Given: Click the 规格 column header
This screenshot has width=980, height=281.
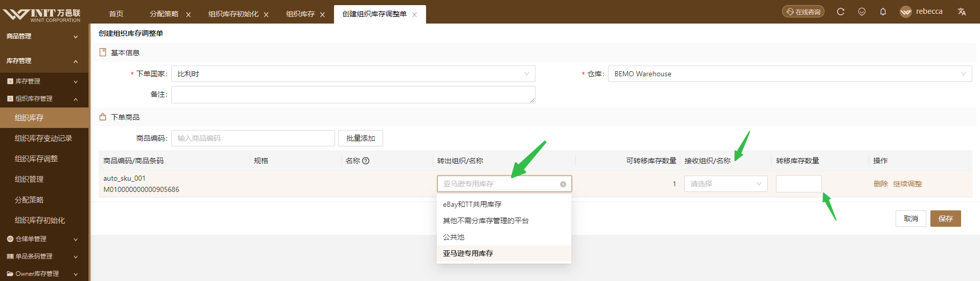Looking at the screenshot, I should coord(261,161).
